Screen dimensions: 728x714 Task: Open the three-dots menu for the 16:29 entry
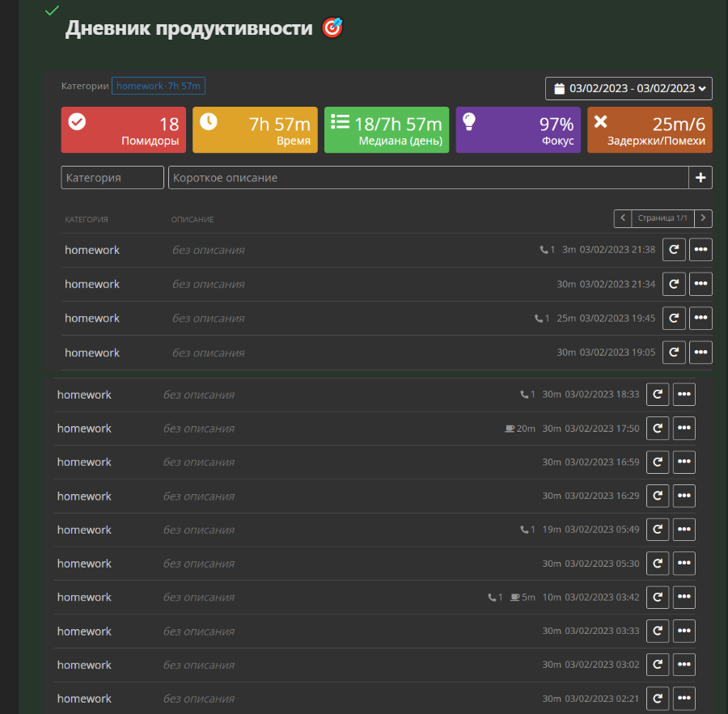click(684, 496)
